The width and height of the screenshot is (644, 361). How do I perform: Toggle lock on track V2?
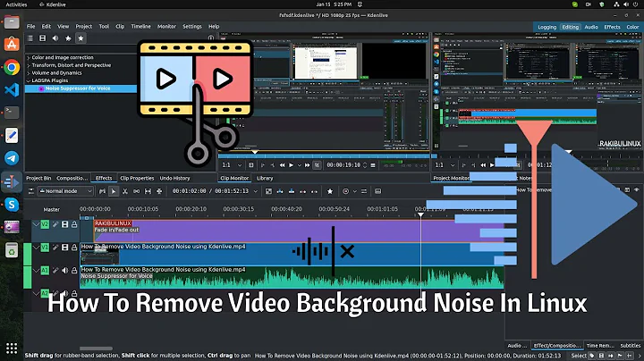(74, 224)
